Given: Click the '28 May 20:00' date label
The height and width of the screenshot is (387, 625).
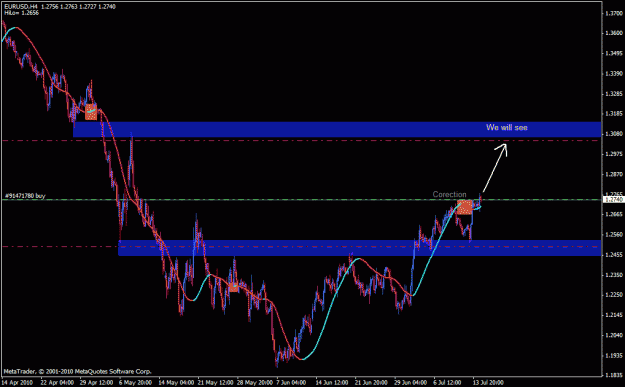Looking at the screenshot, I should pos(254,383).
